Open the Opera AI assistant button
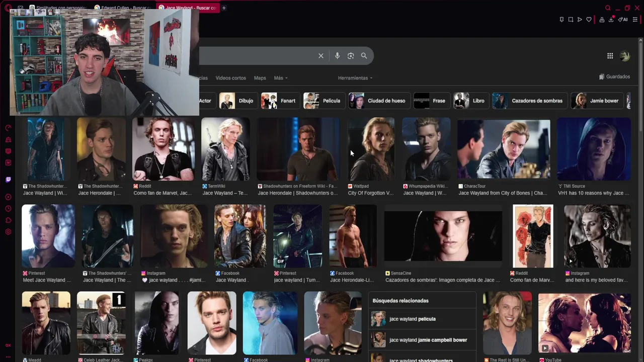 tap(623, 20)
